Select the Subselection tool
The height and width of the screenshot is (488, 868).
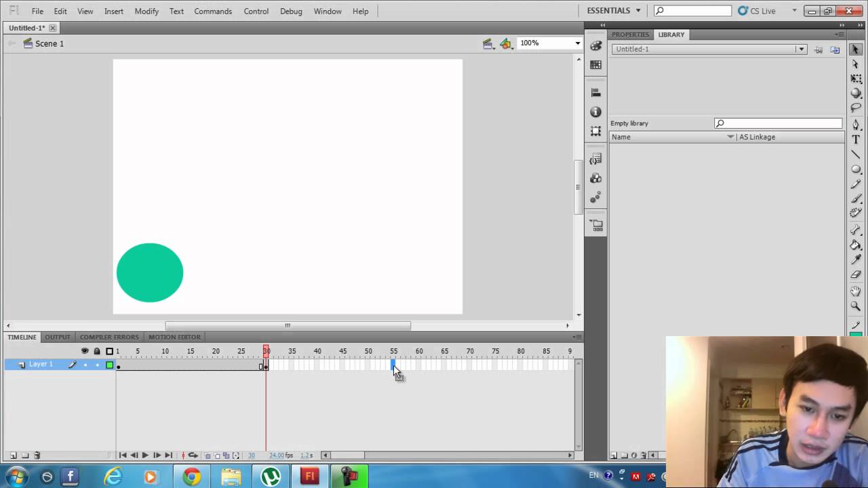click(x=856, y=64)
